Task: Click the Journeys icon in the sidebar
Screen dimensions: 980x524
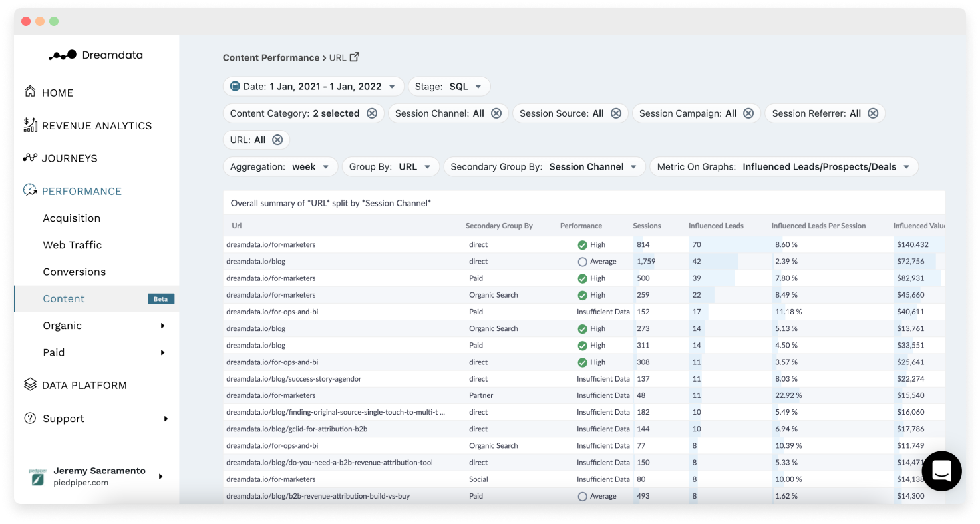Action: (29, 158)
